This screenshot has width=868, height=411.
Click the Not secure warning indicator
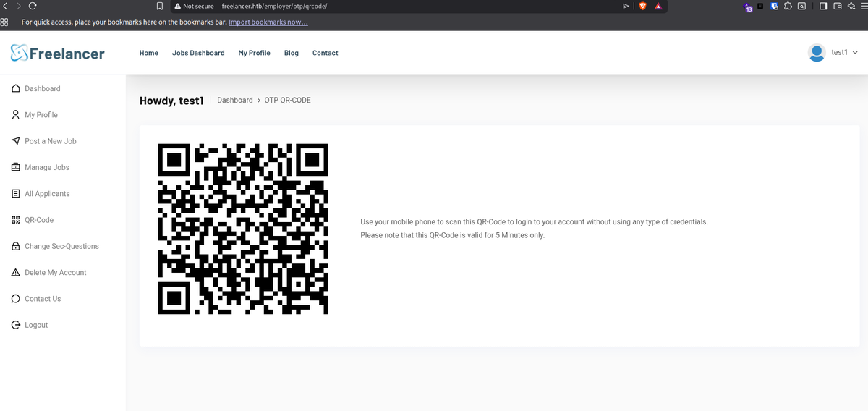point(193,6)
